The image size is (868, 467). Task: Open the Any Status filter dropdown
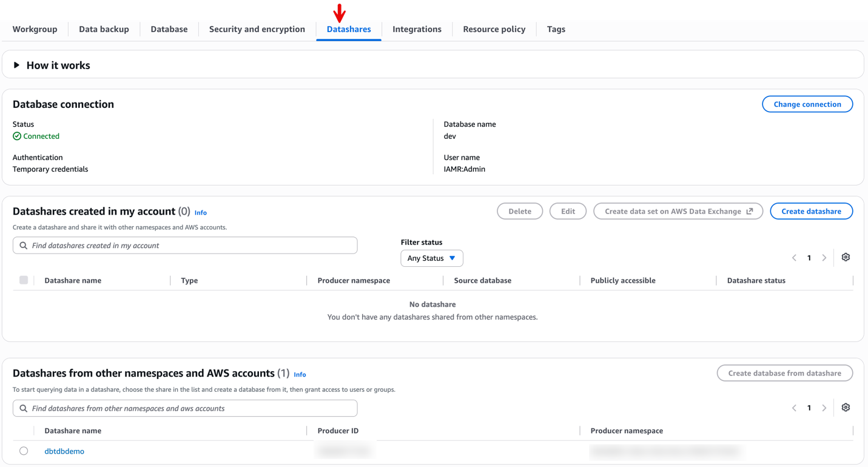[x=432, y=258]
